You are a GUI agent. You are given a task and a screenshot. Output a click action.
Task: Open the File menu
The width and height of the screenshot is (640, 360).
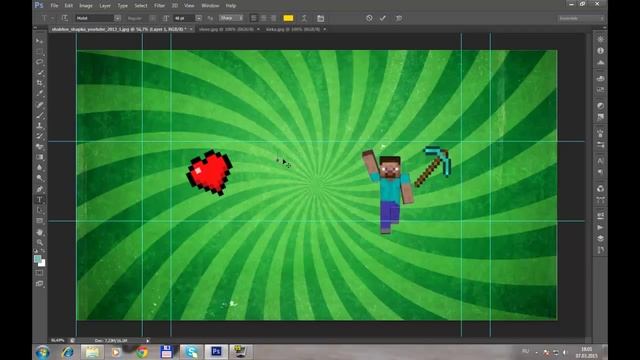54,6
